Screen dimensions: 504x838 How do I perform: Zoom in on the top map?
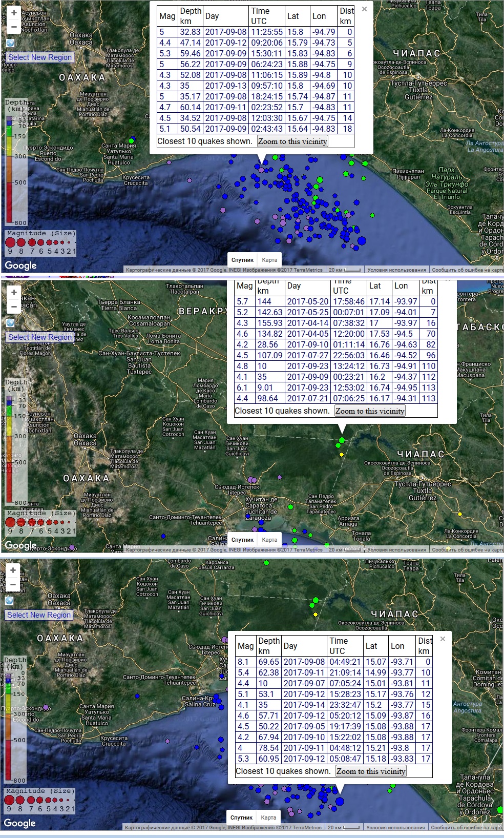point(14,12)
